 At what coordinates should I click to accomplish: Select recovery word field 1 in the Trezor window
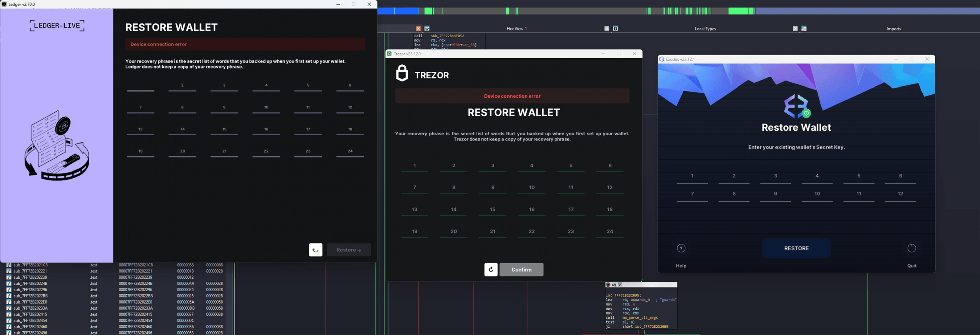click(x=415, y=167)
